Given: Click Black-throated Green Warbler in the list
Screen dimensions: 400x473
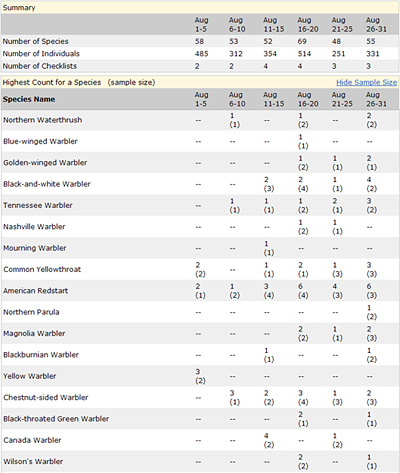Looking at the screenshot, I should (56, 419).
